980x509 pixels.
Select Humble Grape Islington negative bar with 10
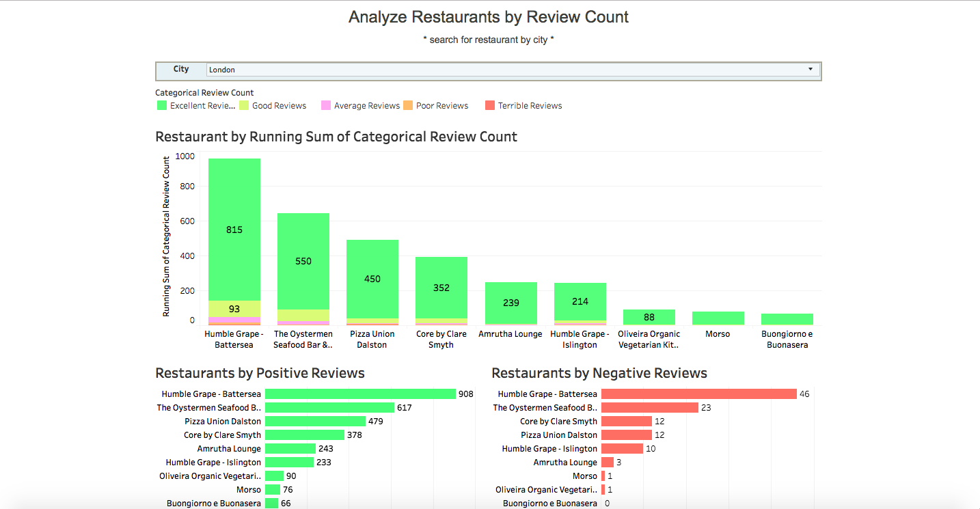(623, 449)
